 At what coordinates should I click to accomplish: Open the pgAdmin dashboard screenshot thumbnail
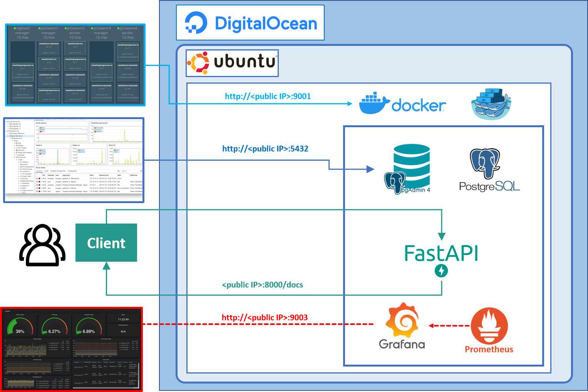tap(74, 160)
